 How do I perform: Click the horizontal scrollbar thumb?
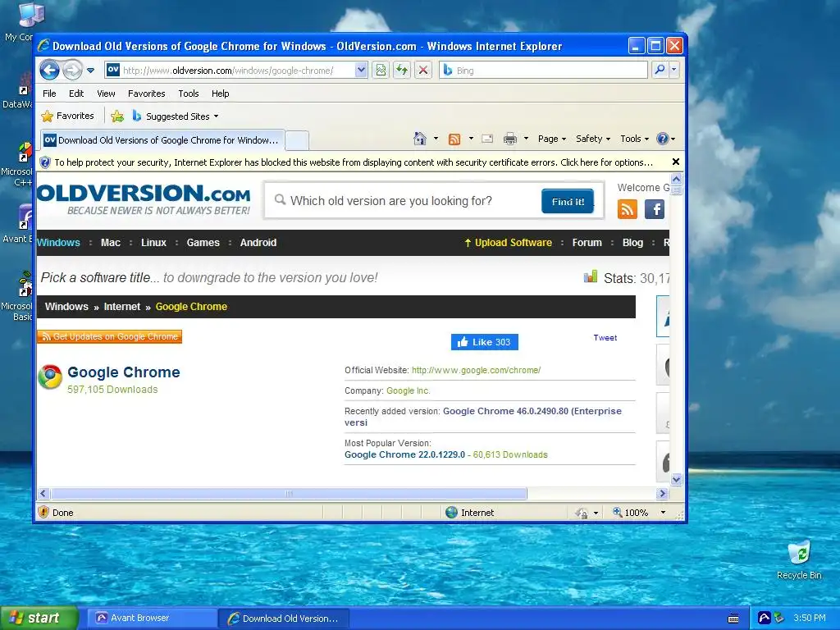point(289,493)
